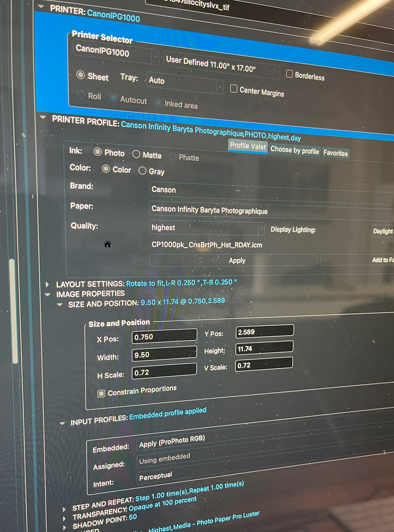Switch to the Choose by profile tab
The height and width of the screenshot is (532, 394).
294,151
